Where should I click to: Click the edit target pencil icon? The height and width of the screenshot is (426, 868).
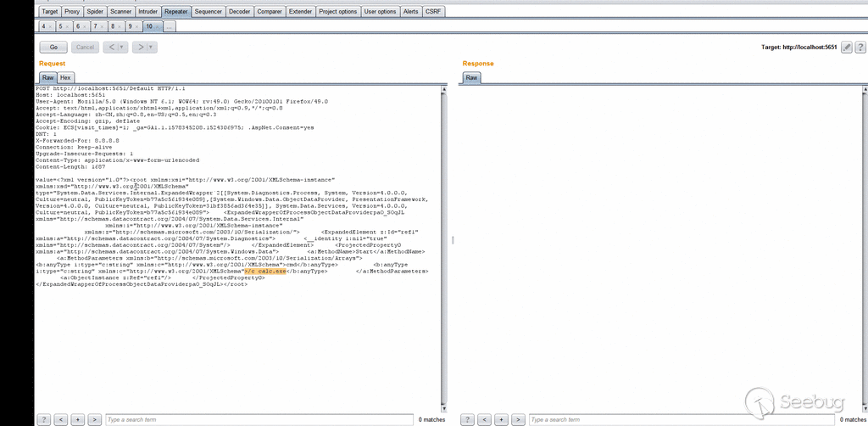847,48
